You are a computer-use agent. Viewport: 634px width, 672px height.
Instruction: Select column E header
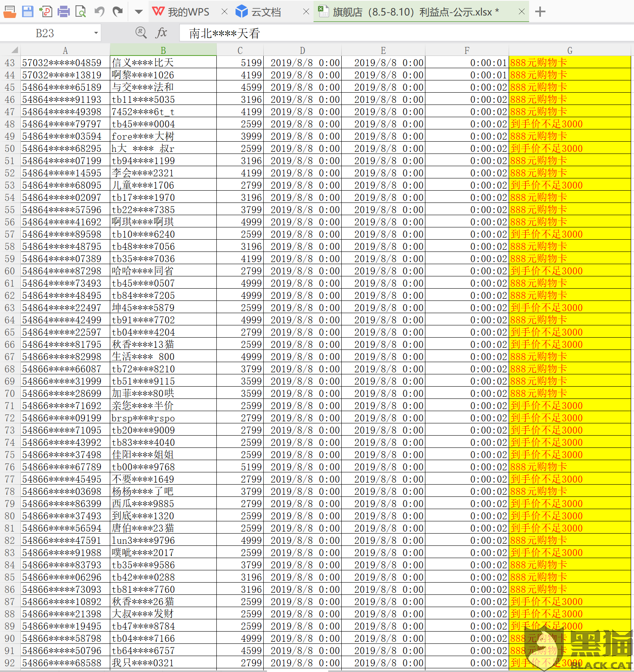click(383, 50)
